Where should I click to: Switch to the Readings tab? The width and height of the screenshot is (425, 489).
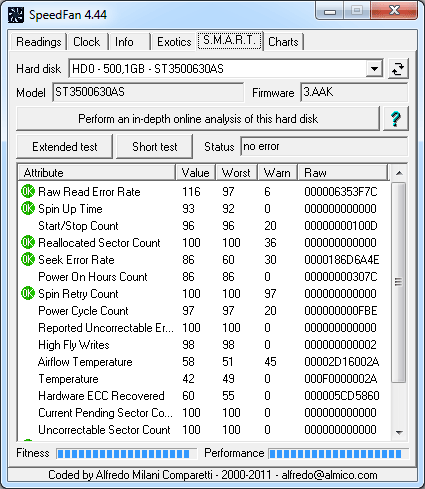pos(39,42)
